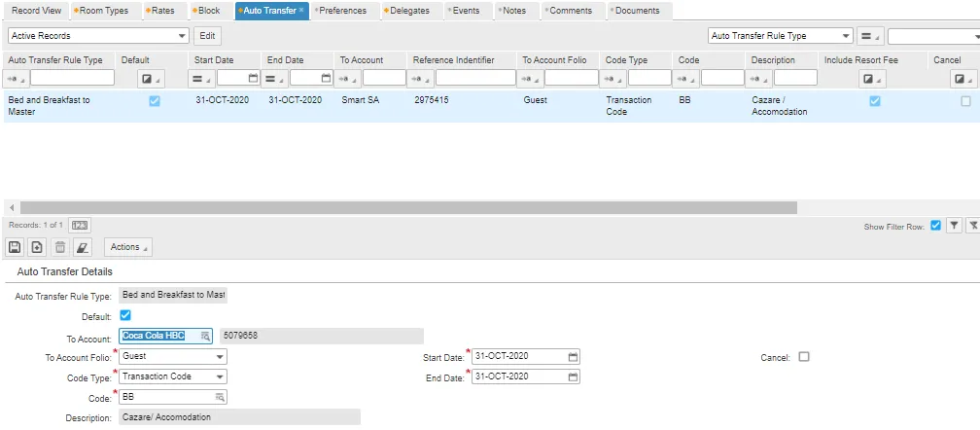
Task: Toggle Default checkbox in grid row
Action: (x=155, y=100)
